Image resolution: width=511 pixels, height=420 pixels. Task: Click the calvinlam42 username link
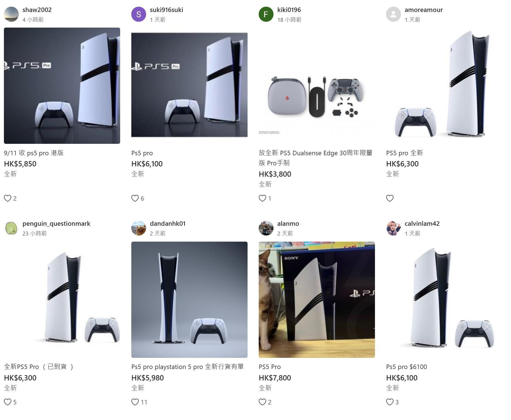pos(422,224)
